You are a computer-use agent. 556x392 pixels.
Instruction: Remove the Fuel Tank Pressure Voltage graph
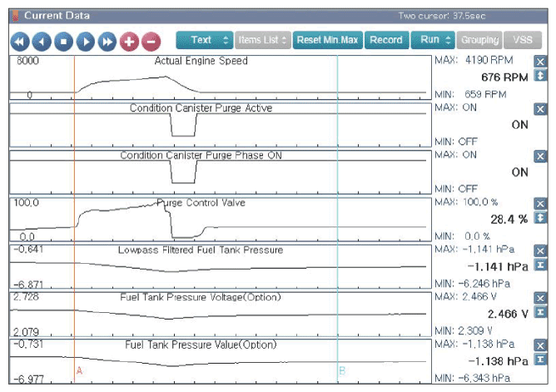click(540, 299)
